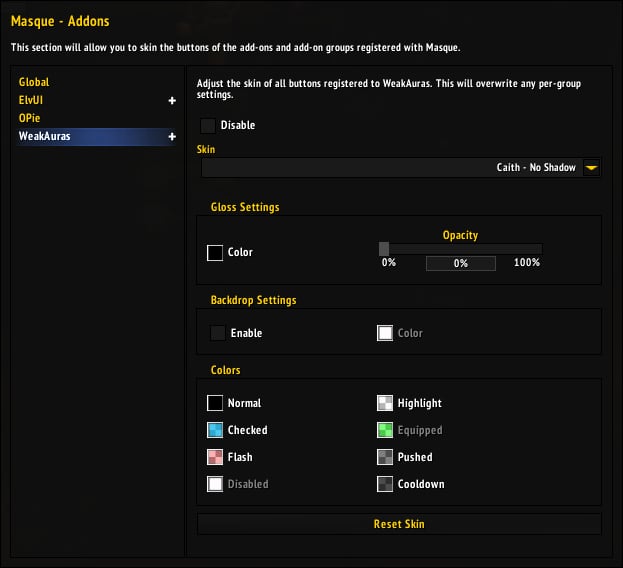Open the Flash color swatch
This screenshot has width=623, height=568.
215,457
